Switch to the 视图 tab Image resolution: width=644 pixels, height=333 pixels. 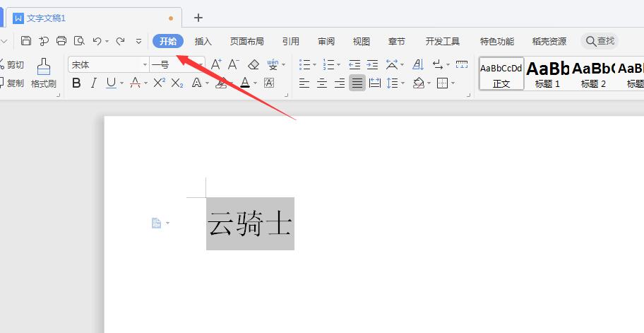[362, 41]
